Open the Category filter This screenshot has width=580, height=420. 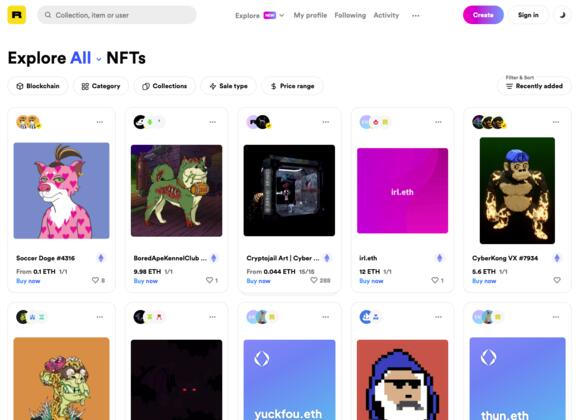(x=101, y=86)
